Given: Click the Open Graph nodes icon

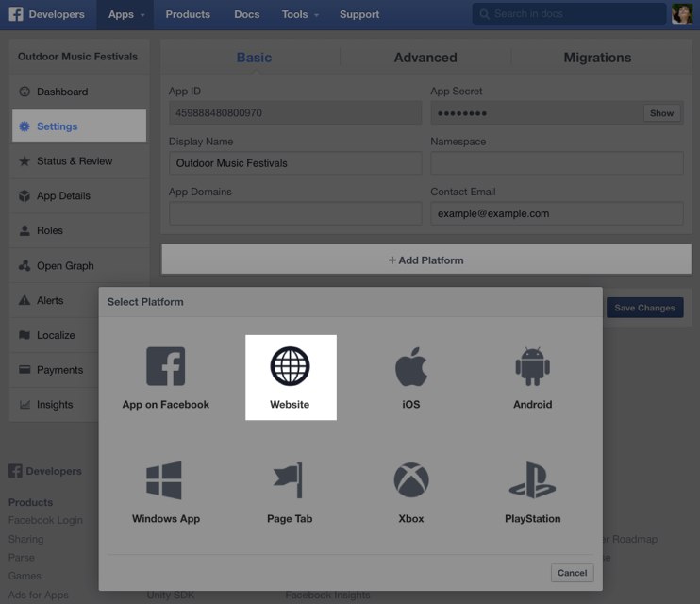Looking at the screenshot, I should (x=25, y=266).
